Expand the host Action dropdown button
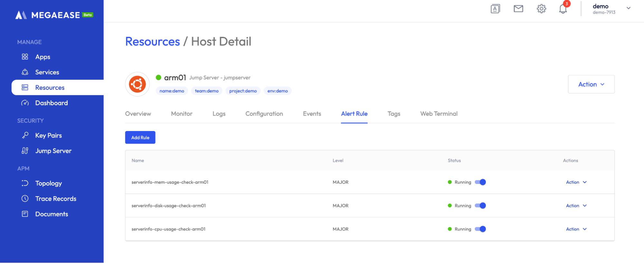This screenshot has height=263, width=644. click(x=591, y=84)
